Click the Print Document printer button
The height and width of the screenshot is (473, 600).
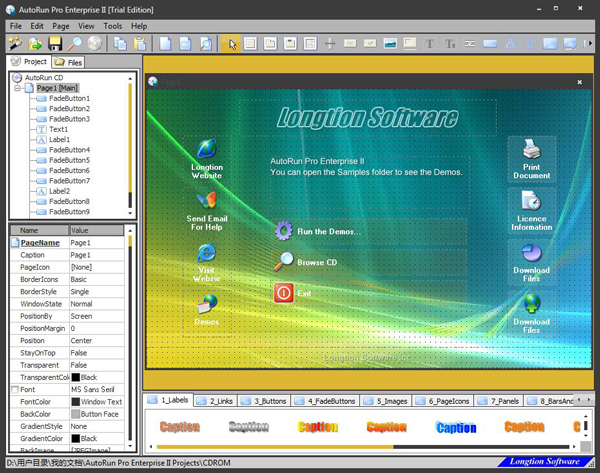[532, 159]
